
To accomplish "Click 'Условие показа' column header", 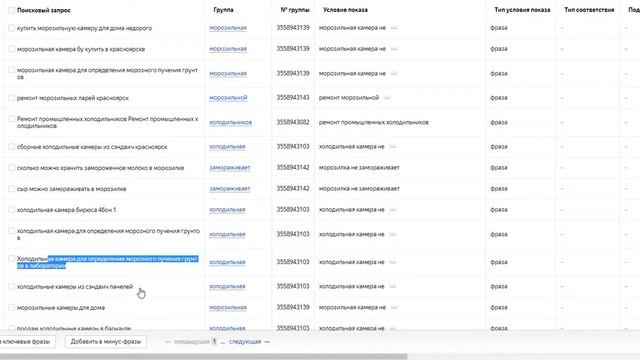I will click(x=345, y=10).
